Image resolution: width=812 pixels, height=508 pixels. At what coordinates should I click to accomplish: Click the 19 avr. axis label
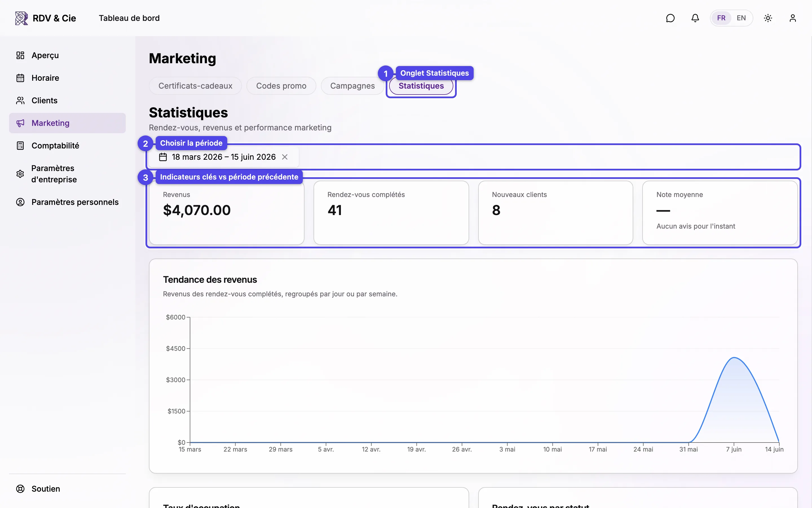click(416, 449)
